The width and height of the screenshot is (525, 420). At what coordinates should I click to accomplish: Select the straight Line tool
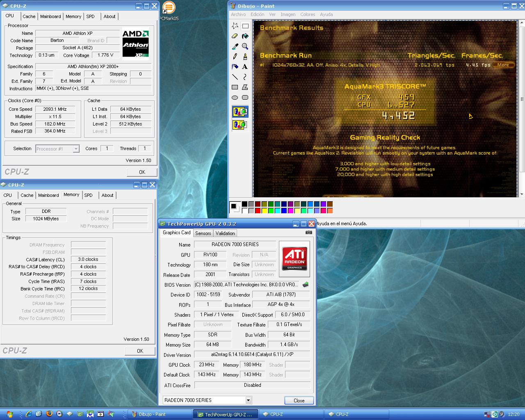[235, 77]
